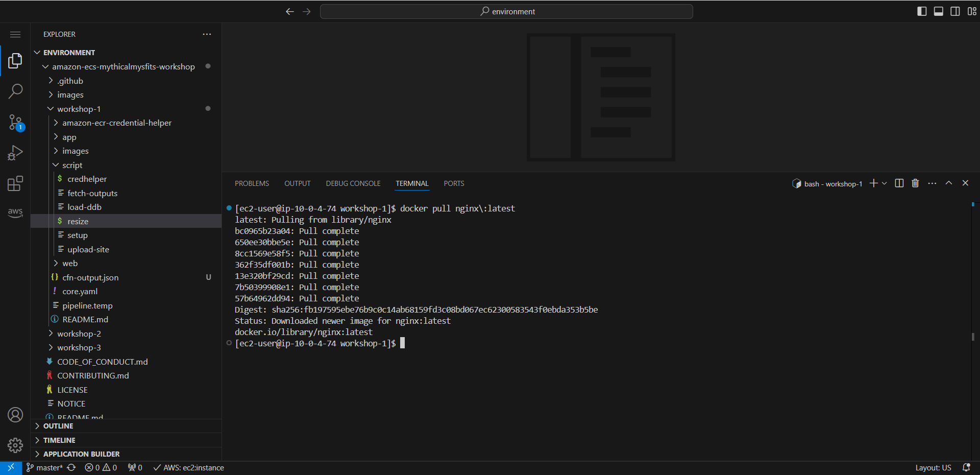Open CODE_OF_CONDUCT.md file

click(x=126, y=362)
